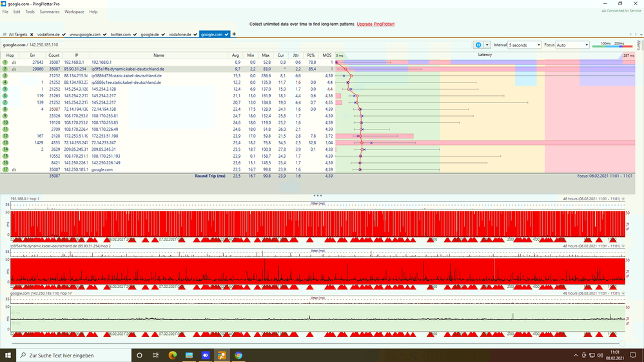Show hidden system tray icons

pyautogui.click(x=576, y=356)
